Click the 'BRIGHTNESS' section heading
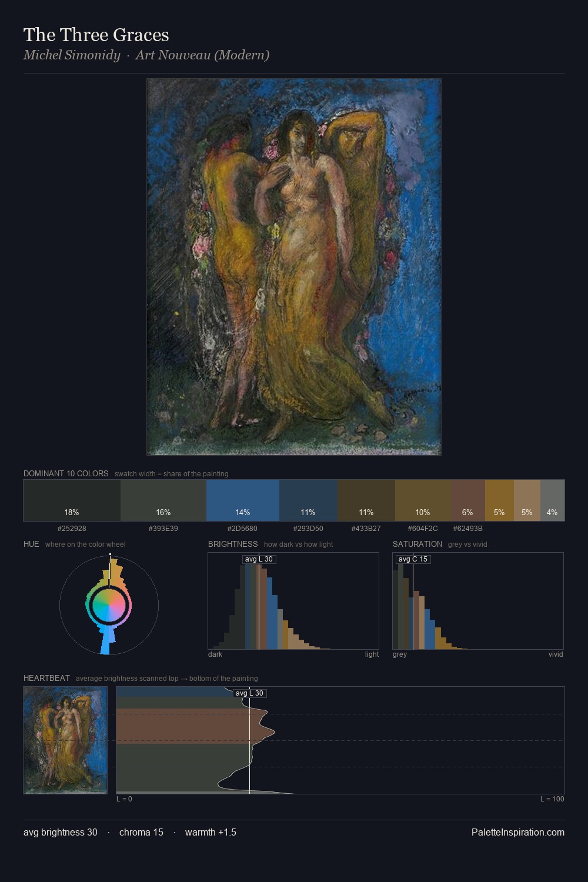 (233, 544)
